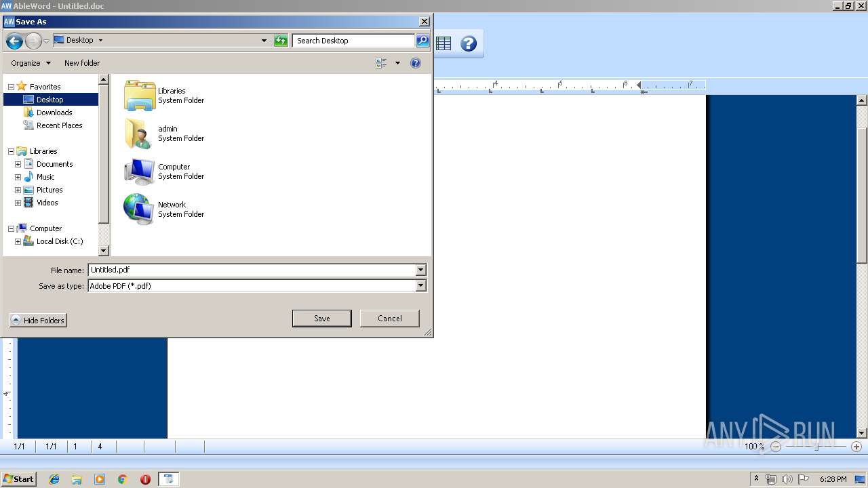
Task: Launch Google Chrome from taskbar
Action: click(x=123, y=479)
